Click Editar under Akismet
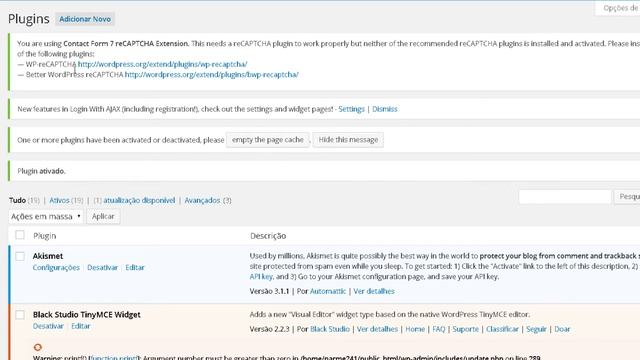This screenshot has height=360, width=640. coord(135,267)
